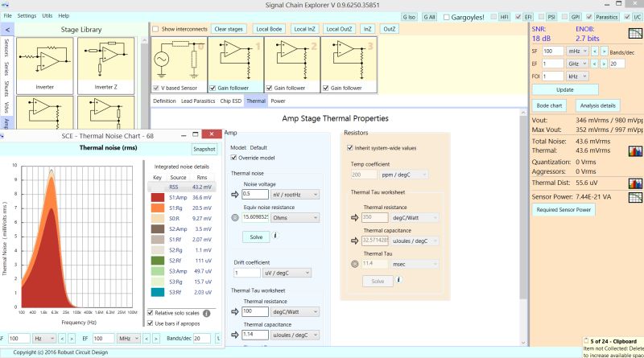Uncheck Override model
Screen dimensions: 644x358
tap(233, 158)
